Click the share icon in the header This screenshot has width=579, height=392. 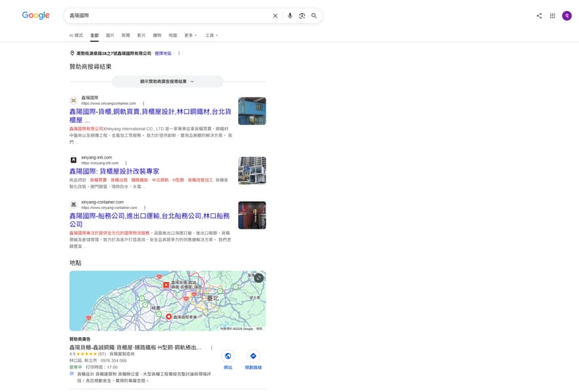pyautogui.click(x=539, y=15)
